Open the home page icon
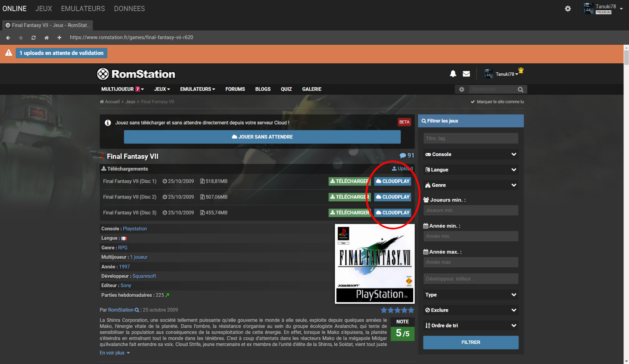The image size is (629, 364). click(46, 38)
